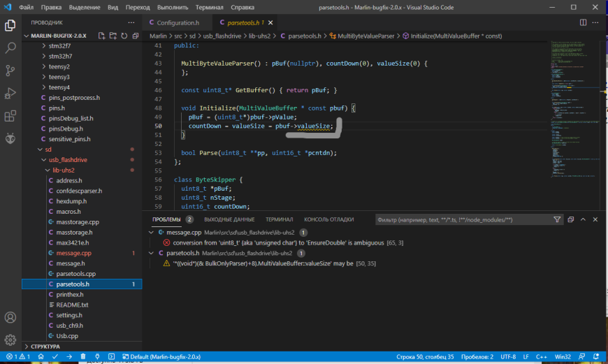Screen dimensions: 608x364
Task: Open the Правка menu
Action: [x=51, y=8]
